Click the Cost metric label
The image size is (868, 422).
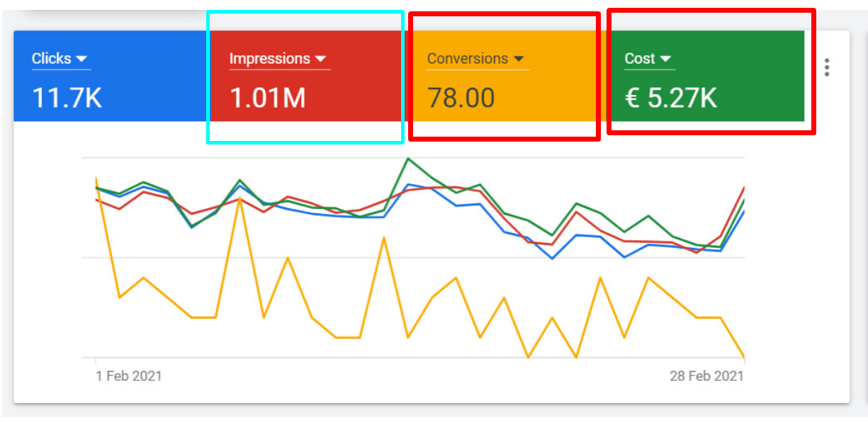click(x=639, y=59)
